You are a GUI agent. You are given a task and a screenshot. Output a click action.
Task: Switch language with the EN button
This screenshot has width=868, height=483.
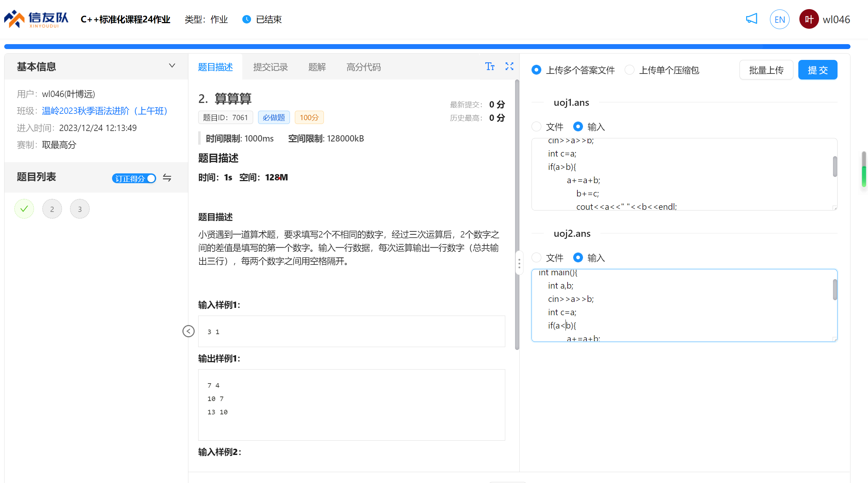779,20
